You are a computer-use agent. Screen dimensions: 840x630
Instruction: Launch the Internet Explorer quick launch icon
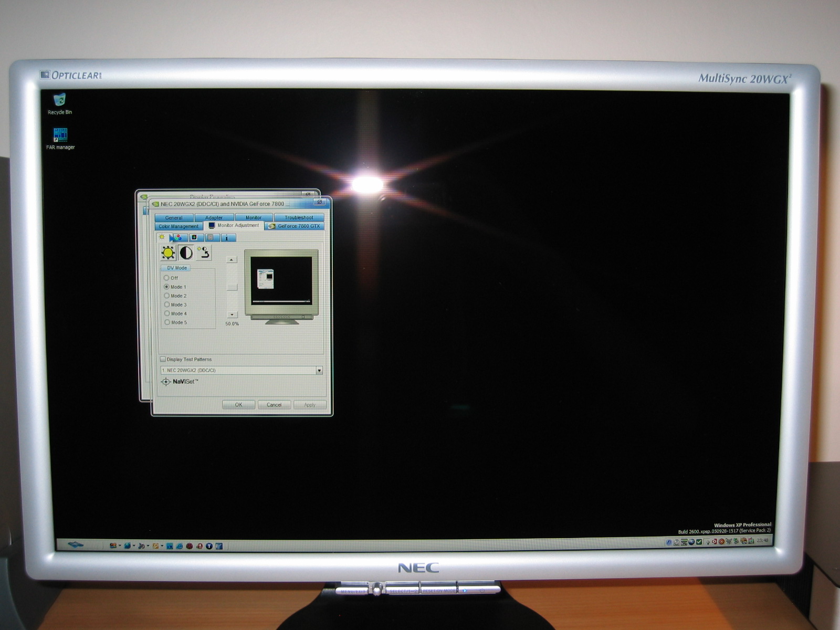(x=180, y=546)
